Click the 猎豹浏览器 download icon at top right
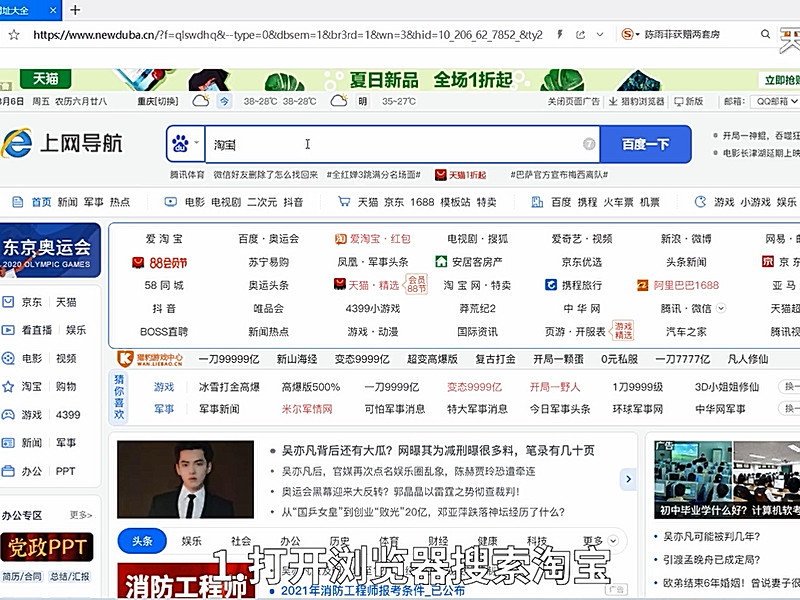The width and height of the screenshot is (800, 600). coord(612,103)
